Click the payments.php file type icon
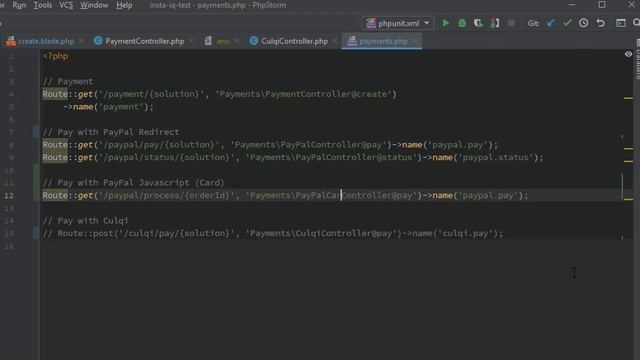 point(352,41)
